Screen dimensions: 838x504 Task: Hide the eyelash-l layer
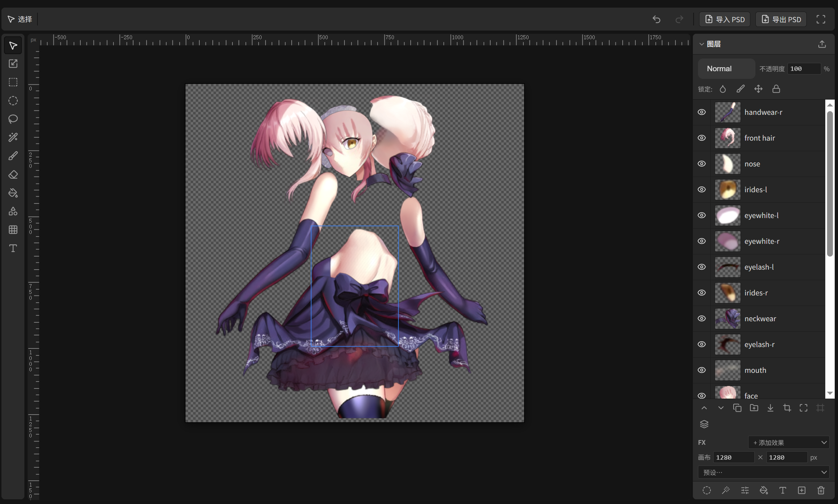pyautogui.click(x=702, y=267)
